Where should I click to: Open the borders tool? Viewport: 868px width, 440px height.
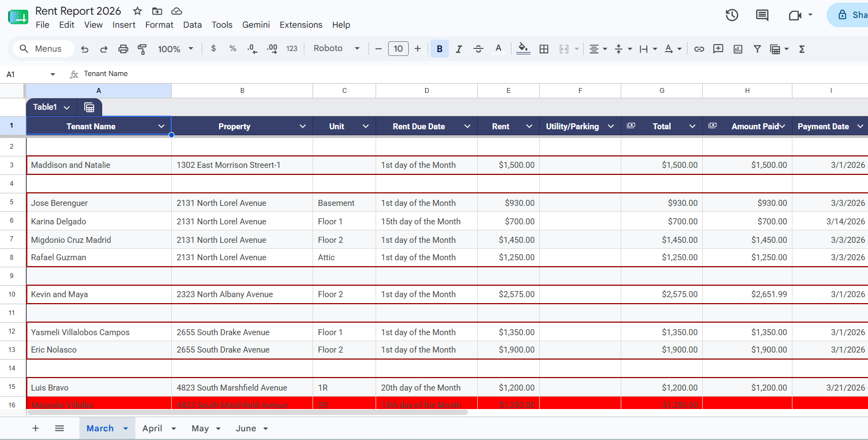(x=544, y=49)
